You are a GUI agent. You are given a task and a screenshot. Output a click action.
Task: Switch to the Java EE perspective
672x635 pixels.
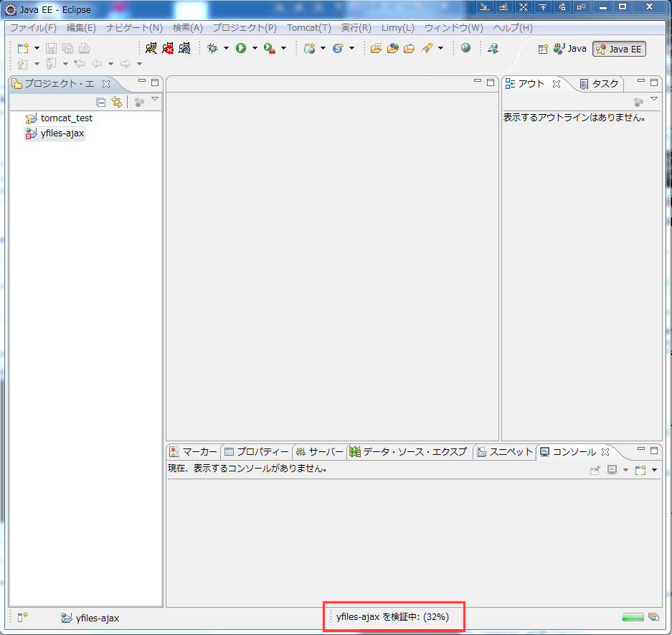tap(620, 49)
